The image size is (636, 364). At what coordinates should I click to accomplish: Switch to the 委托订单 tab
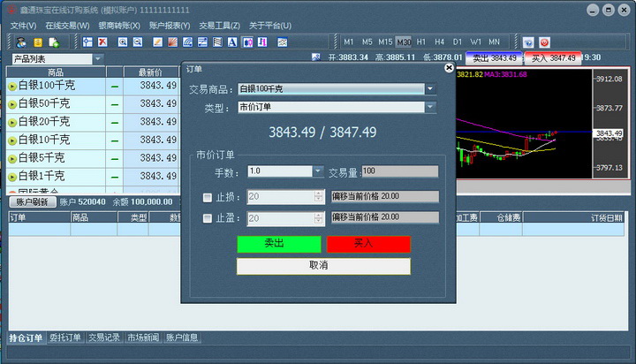pyautogui.click(x=65, y=337)
